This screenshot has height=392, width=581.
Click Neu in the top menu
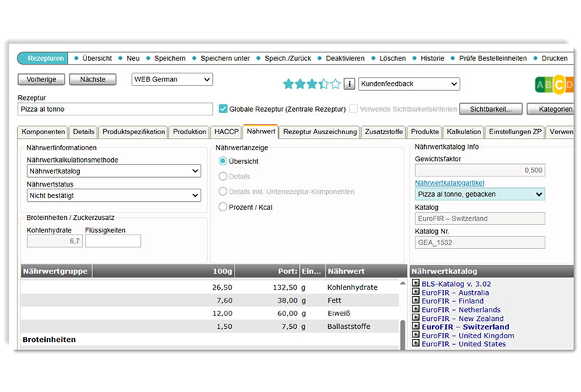click(x=133, y=58)
